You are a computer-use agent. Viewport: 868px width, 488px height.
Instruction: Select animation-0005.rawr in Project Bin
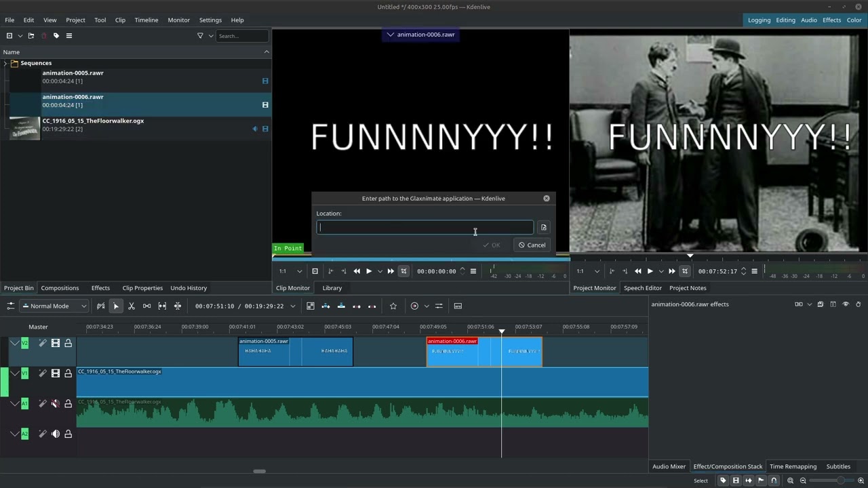136,77
